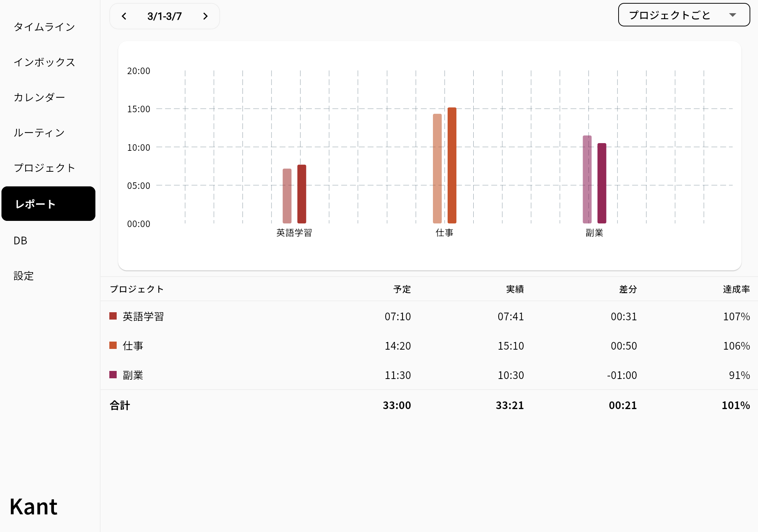Click the dropdown arrow beside プロジェクトごと
This screenshot has height=532, width=758.
click(x=733, y=15)
